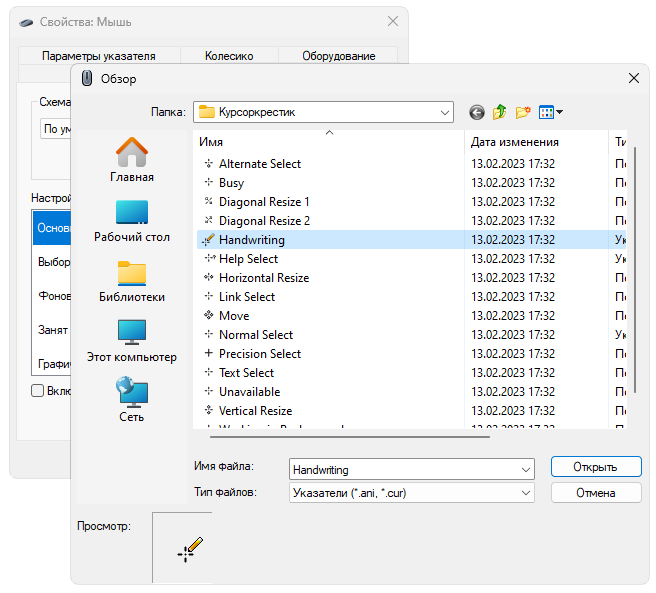Switch to Колесико tab in Мышь window

click(229, 56)
